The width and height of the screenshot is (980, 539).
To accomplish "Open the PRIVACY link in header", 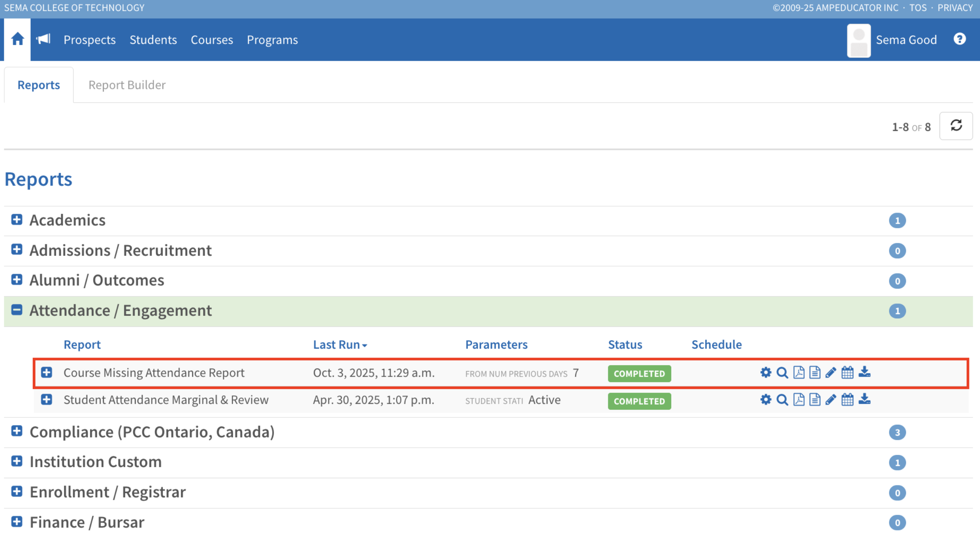I will 955,8.
